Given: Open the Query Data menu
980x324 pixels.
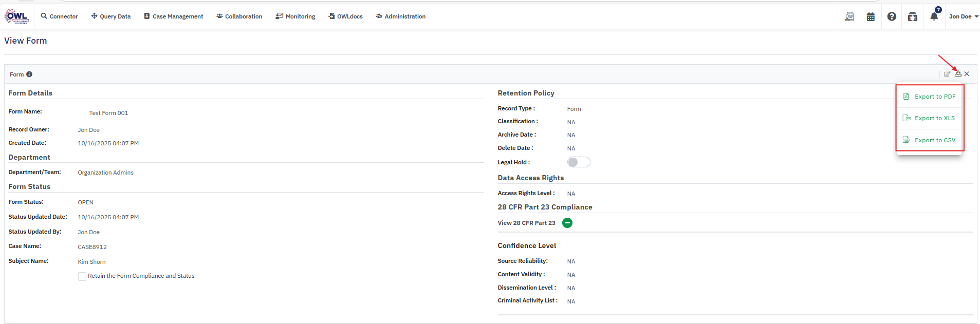Looking at the screenshot, I should click(111, 16).
